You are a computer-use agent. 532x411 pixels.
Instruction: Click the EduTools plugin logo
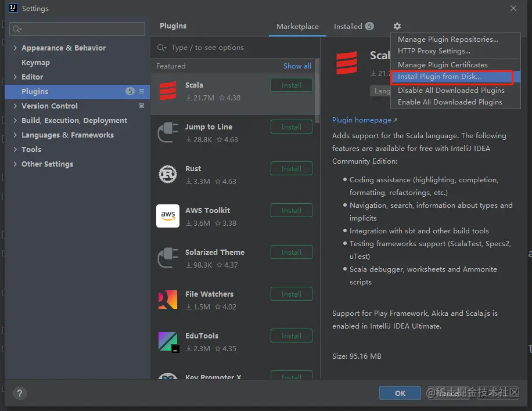[168, 341]
